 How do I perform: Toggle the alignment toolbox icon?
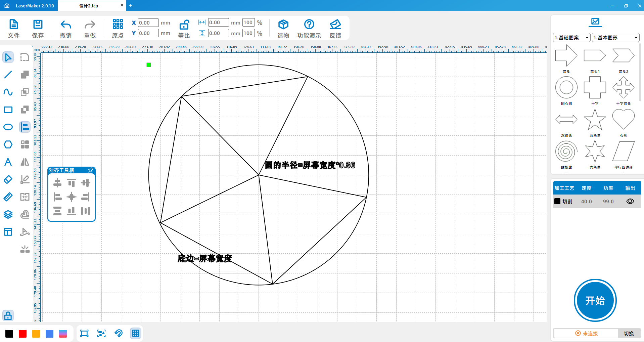tap(25, 127)
